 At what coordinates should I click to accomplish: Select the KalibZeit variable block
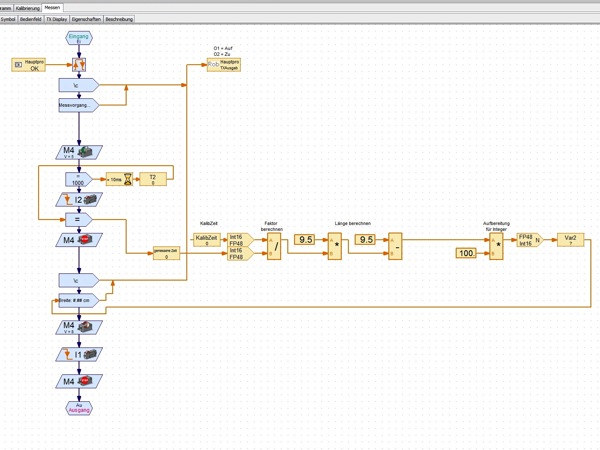(205, 240)
